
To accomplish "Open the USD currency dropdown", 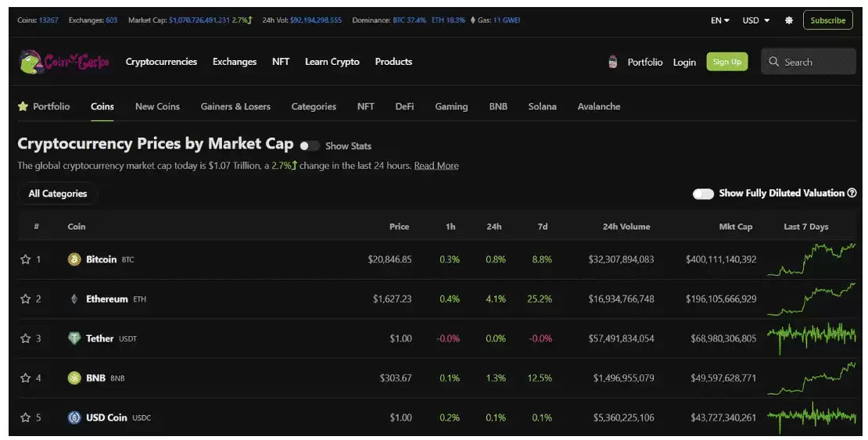I will click(x=755, y=20).
